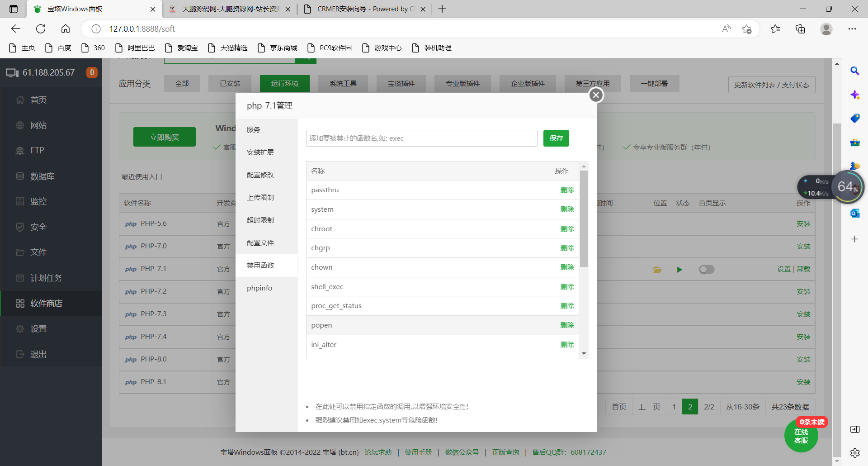Restart PHP-7.1 using the play icon
868x466 pixels.
[679, 269]
